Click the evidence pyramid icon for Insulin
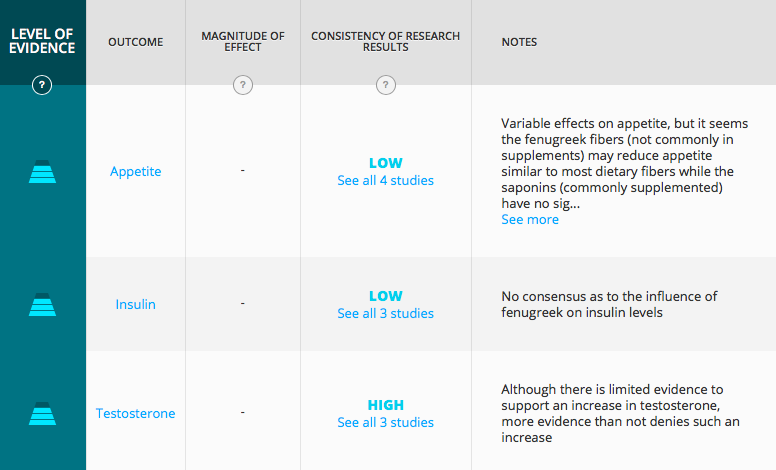Viewport: 776px width, 470px height. [x=43, y=305]
